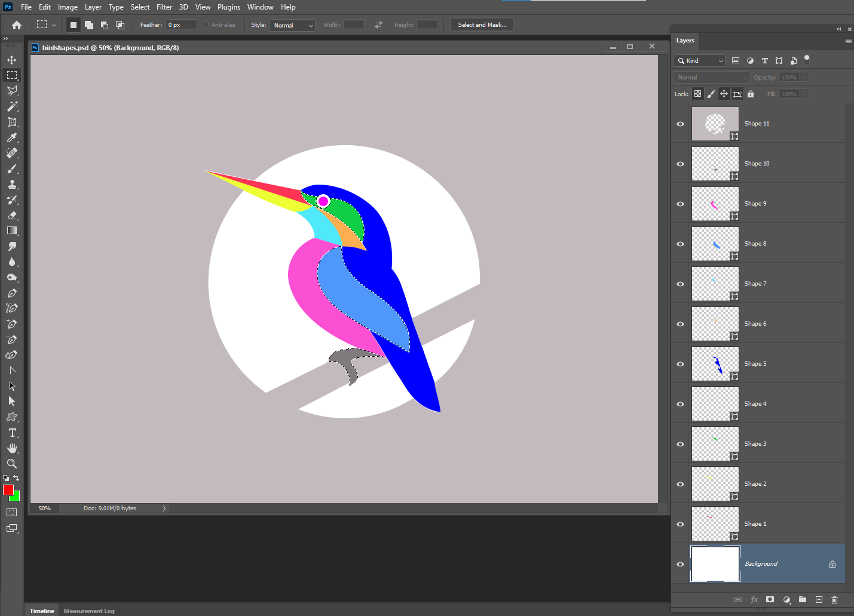Screen dimensions: 854x616
Task: Expand the Kind filter dropdown
Action: coord(699,60)
